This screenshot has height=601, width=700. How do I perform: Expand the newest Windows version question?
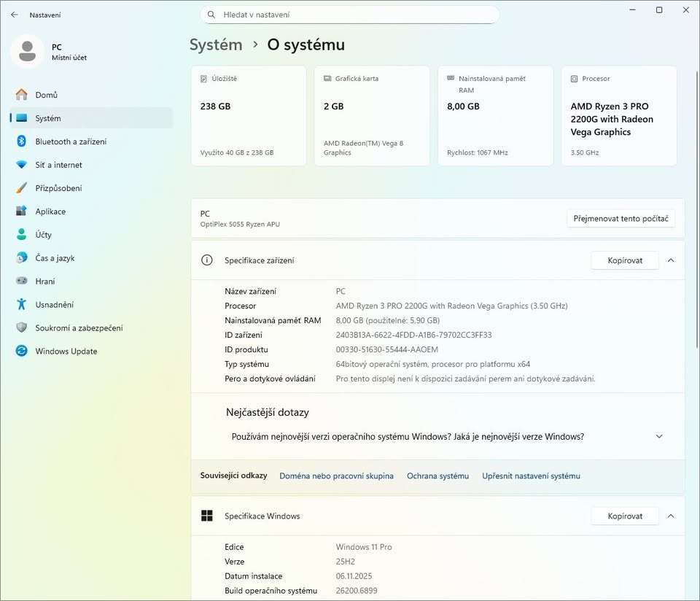[659, 437]
